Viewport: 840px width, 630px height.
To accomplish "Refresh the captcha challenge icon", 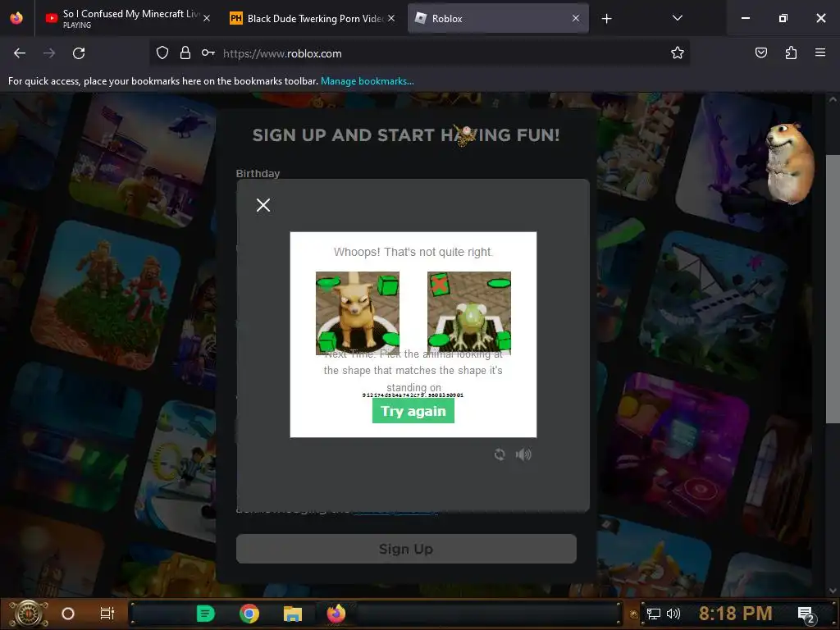I will [x=500, y=454].
